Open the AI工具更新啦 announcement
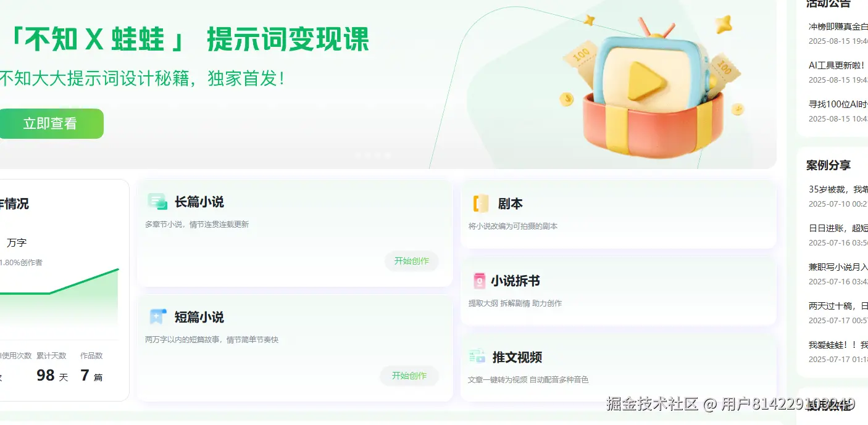 click(x=838, y=72)
